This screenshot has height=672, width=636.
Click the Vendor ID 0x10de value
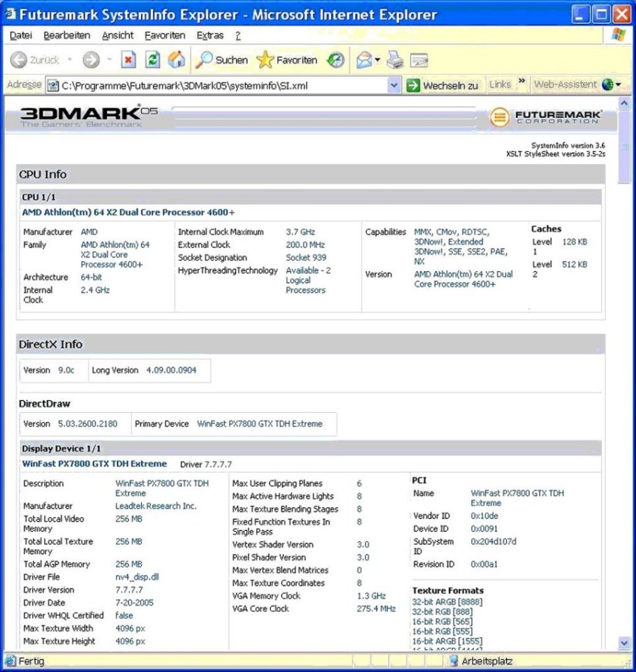point(484,516)
